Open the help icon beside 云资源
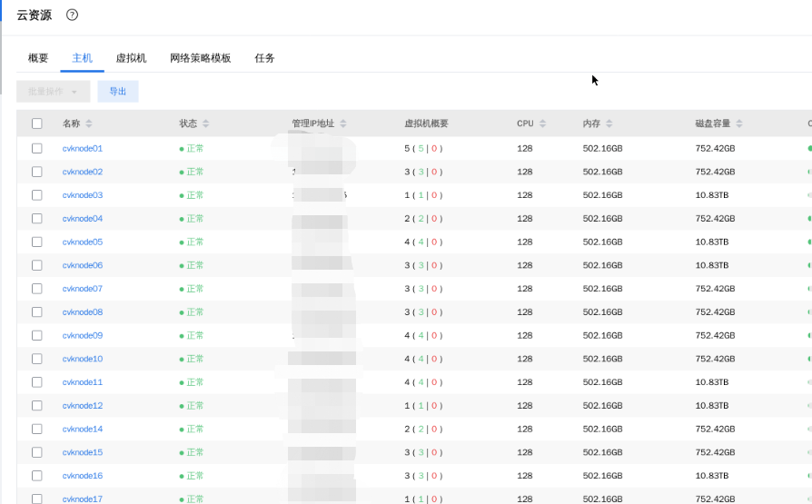Screen dimensions: 812x504 click(x=72, y=15)
